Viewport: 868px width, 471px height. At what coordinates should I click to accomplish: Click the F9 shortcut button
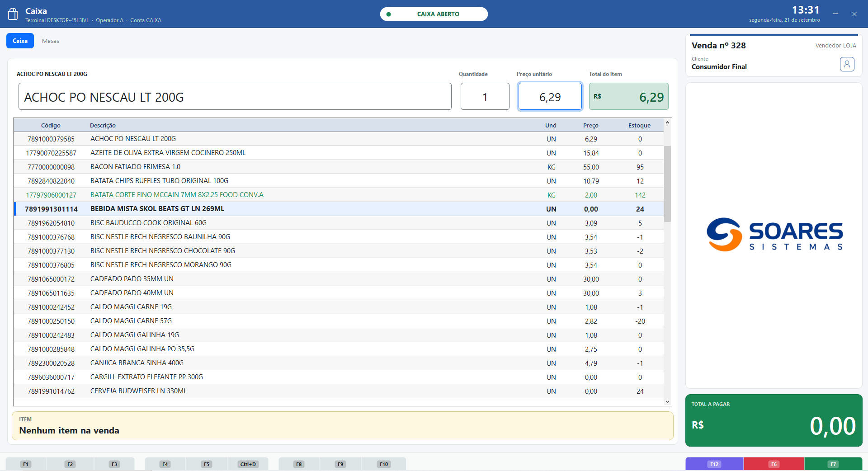340,464
